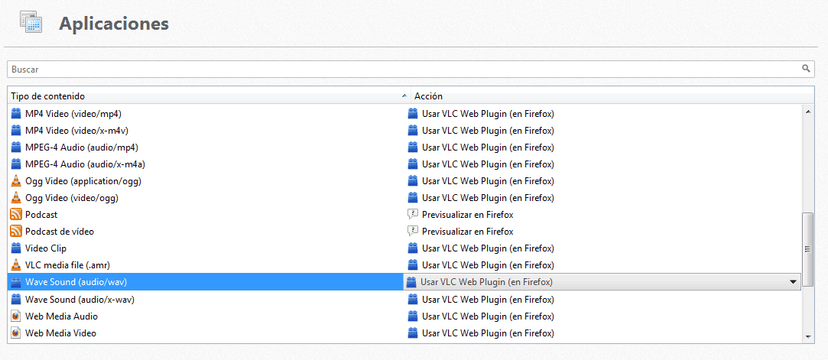
Task: Sort by Tipo de contenido column header
Action: pos(209,96)
